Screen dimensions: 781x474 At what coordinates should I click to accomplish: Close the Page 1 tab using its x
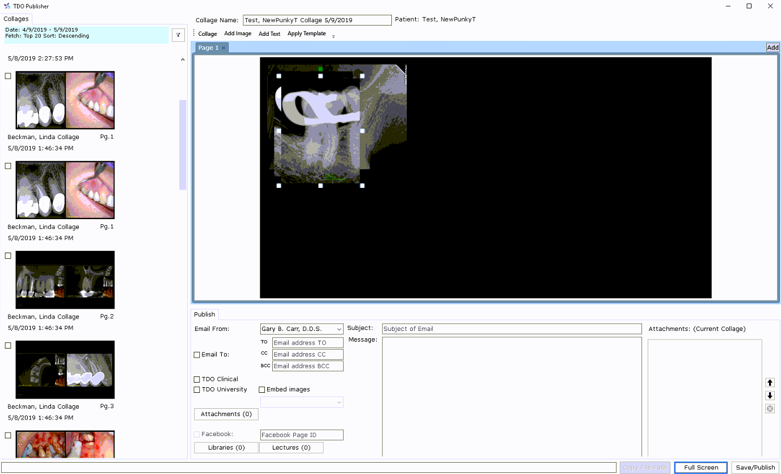point(224,48)
